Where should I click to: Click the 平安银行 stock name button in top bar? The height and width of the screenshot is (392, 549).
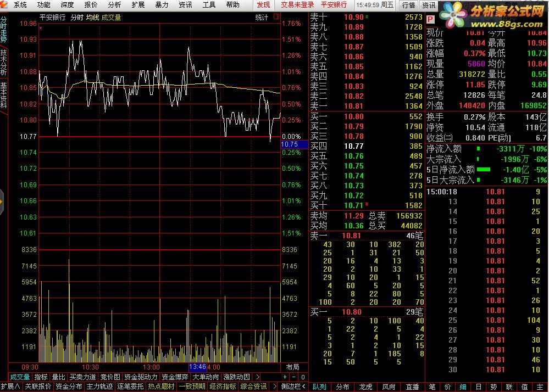[334, 4]
